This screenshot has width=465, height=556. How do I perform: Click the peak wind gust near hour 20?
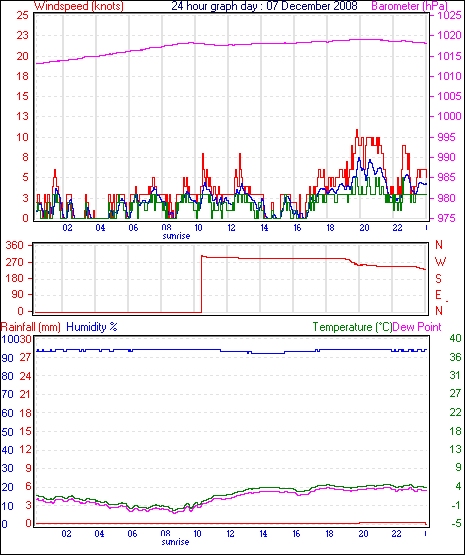tap(357, 130)
